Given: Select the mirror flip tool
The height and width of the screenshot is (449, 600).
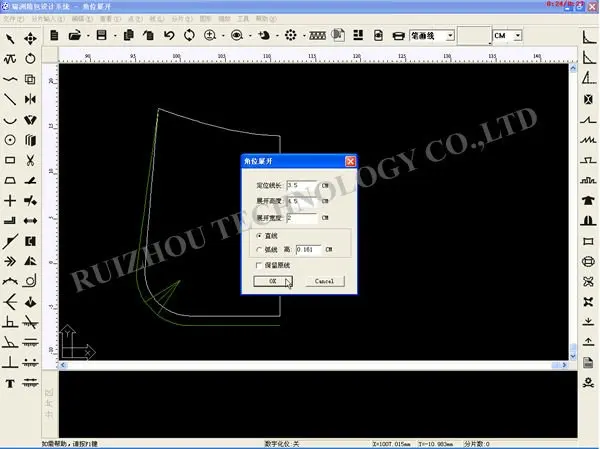Looking at the screenshot, I should [x=30, y=99].
